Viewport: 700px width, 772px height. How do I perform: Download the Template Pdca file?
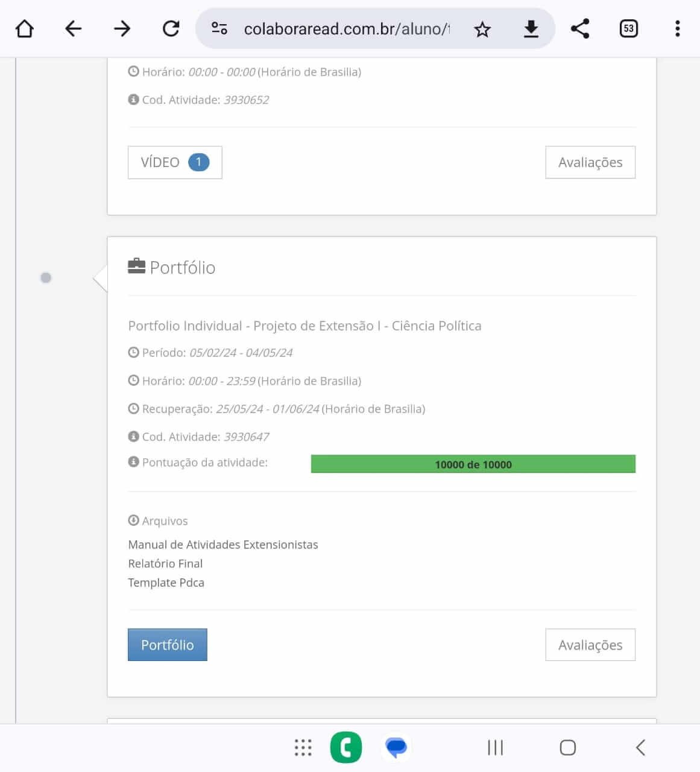coord(166,583)
